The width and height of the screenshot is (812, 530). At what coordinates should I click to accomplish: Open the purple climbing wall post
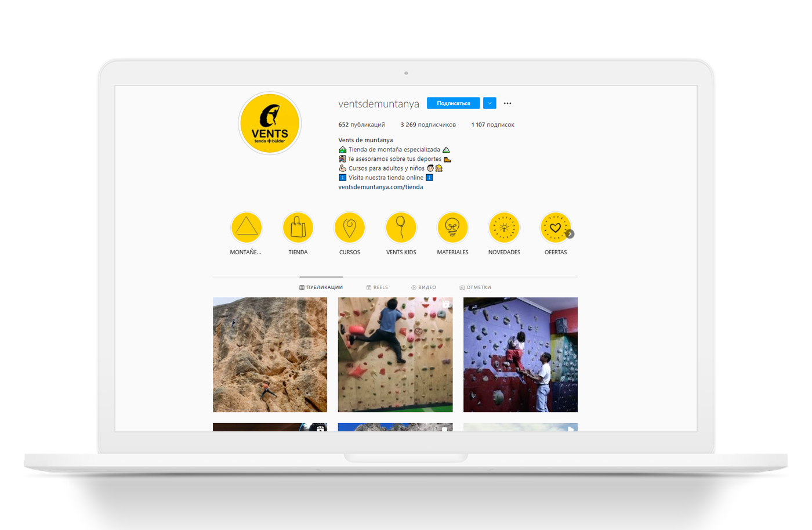(520, 355)
